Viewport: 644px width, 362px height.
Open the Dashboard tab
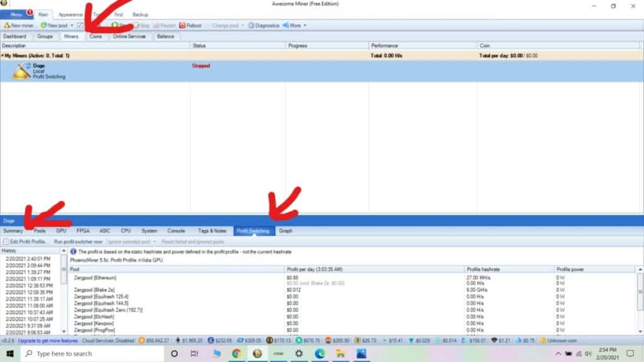pyautogui.click(x=14, y=36)
